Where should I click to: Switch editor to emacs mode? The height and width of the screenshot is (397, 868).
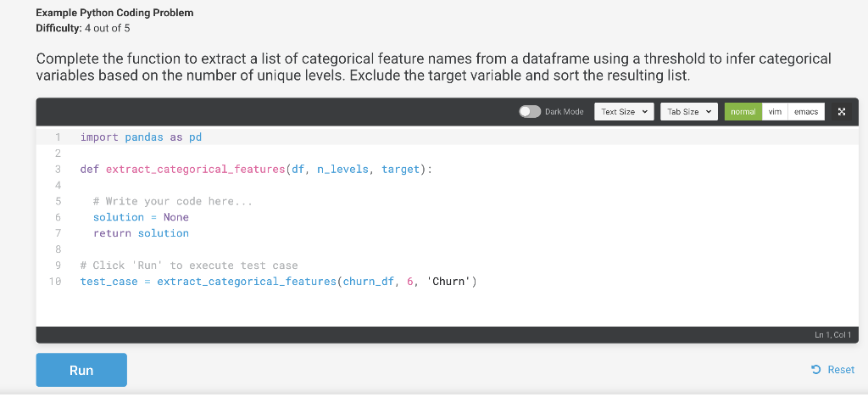tap(806, 112)
